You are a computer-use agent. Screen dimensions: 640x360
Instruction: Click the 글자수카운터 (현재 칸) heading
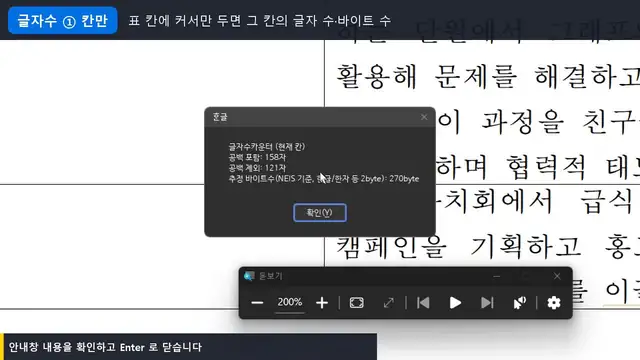[x=267, y=147]
